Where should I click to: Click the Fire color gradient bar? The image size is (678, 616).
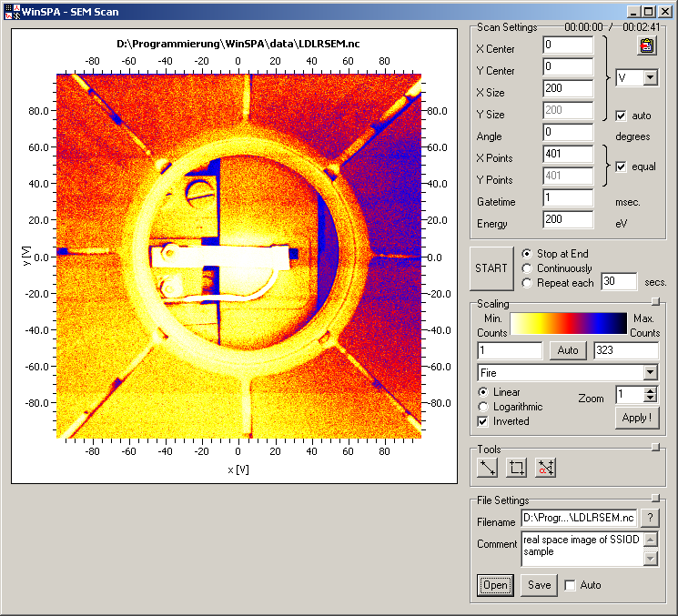(x=568, y=324)
